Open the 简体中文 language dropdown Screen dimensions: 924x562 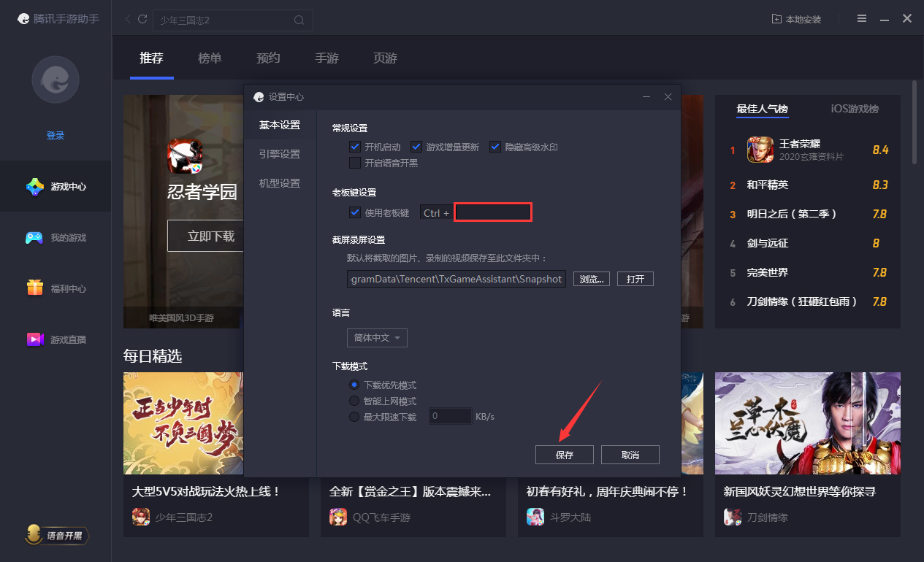[x=377, y=337]
